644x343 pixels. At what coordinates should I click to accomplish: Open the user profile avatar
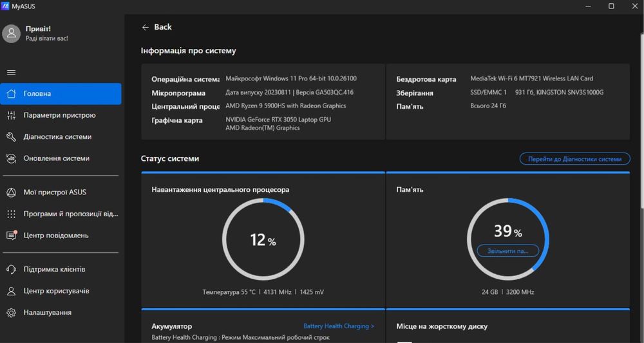coord(11,33)
